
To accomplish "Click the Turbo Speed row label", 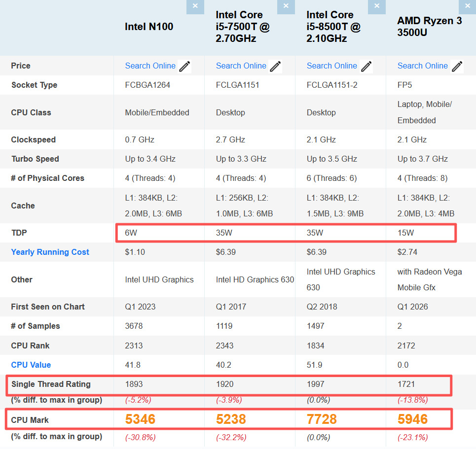I will pyautogui.click(x=35, y=159).
